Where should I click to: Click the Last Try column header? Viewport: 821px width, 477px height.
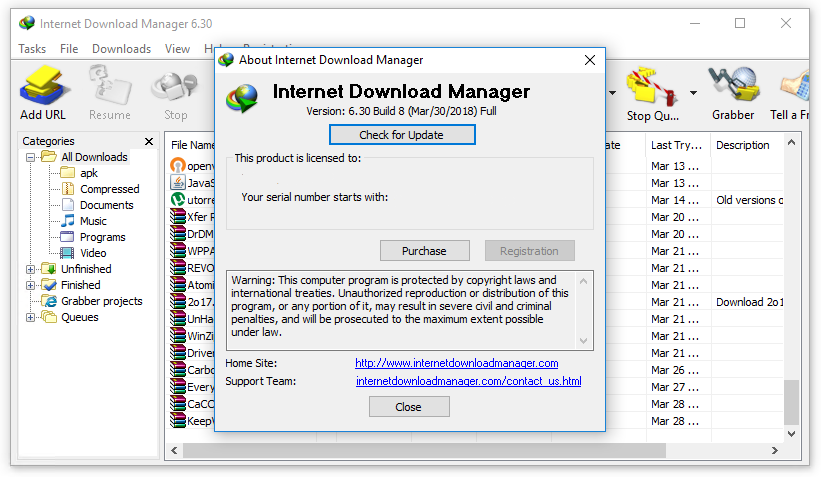click(x=678, y=145)
